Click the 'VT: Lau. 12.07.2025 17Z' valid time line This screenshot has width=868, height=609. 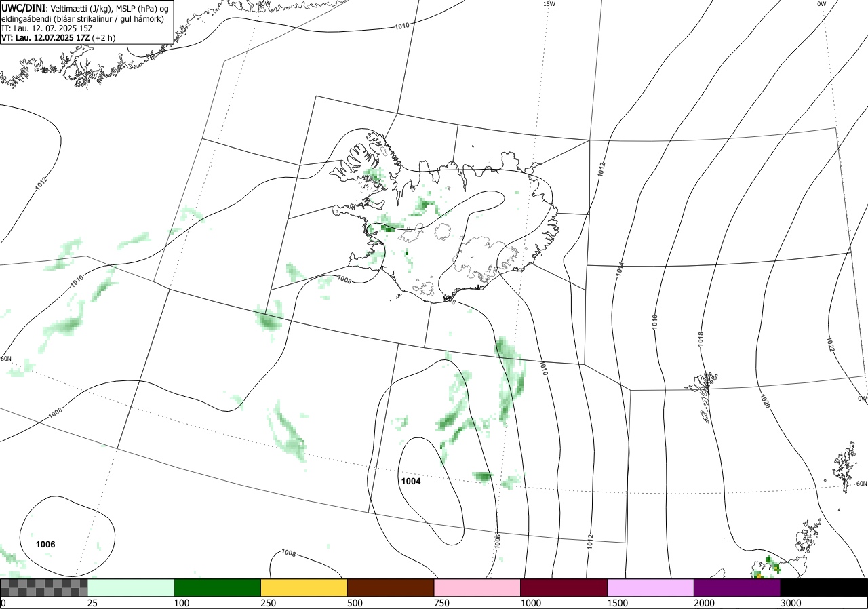pos(58,38)
